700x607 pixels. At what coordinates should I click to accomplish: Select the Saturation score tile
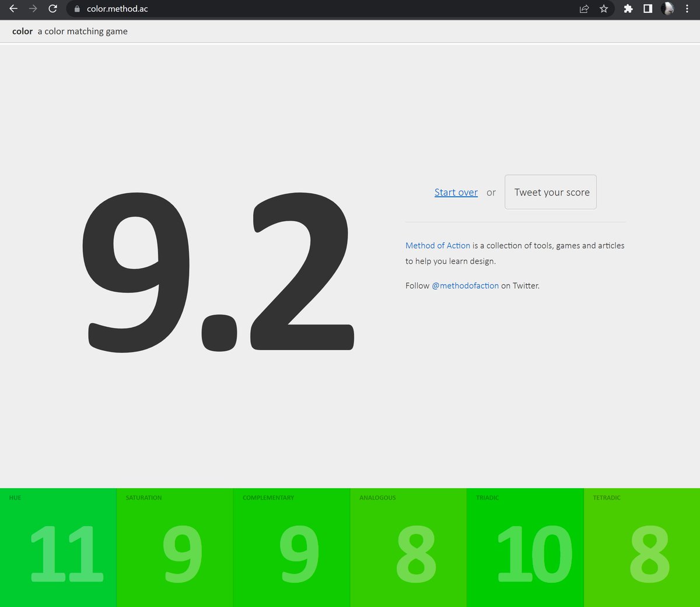(175, 547)
